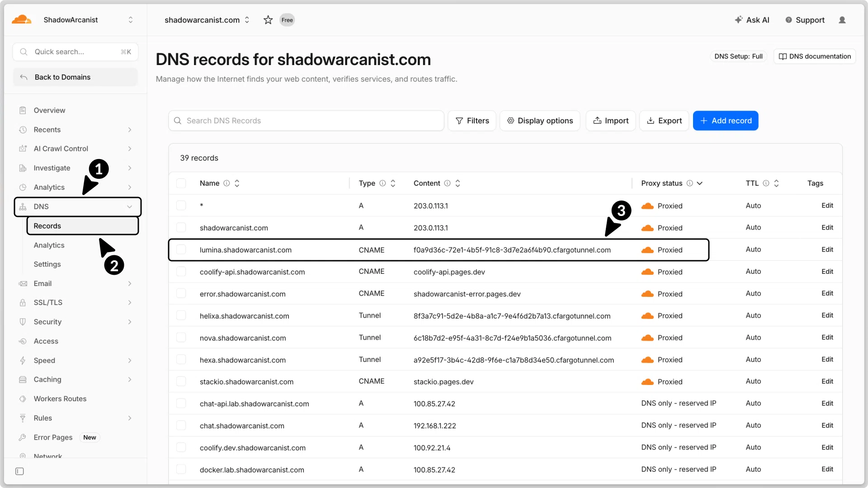Edit the lumina.shadowarcanist.com record
This screenshot has height=488, width=868.
827,249
